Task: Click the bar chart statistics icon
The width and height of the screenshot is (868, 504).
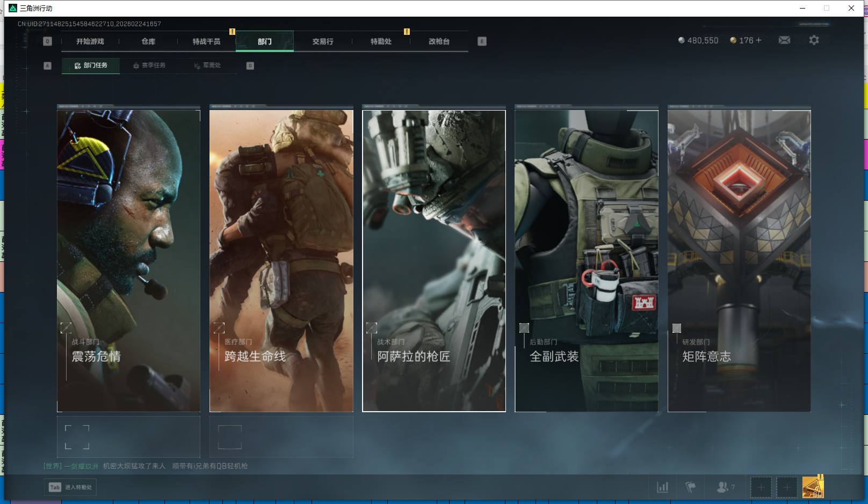Action: click(x=663, y=487)
